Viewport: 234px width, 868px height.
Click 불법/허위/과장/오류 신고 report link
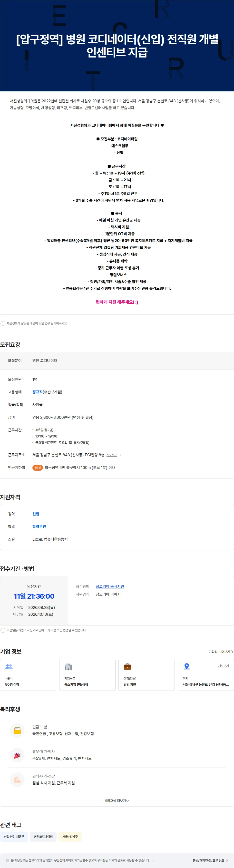click(208, 860)
